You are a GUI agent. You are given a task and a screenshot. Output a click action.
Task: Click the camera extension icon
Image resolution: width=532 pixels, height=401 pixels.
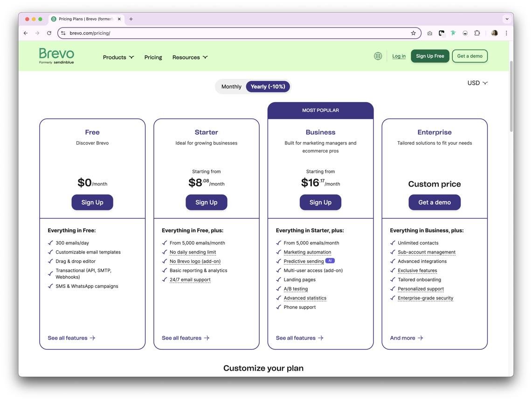click(x=429, y=33)
